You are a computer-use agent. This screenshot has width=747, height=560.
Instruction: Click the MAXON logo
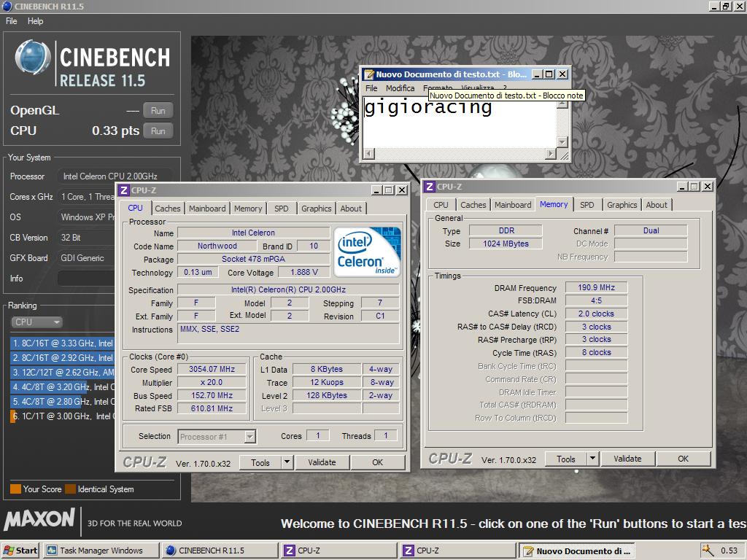39,519
